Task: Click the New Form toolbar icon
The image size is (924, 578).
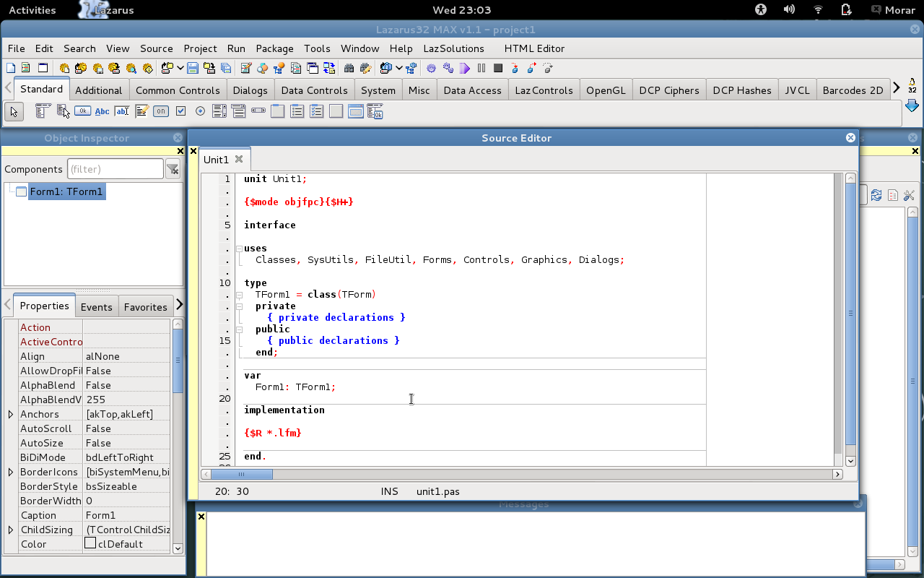Action: pyautogui.click(x=43, y=68)
